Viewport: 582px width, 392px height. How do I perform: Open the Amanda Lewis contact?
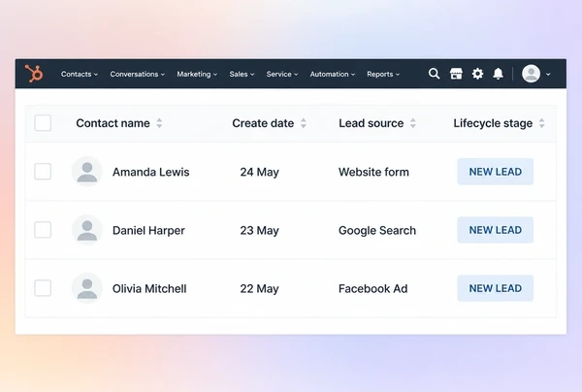[150, 172]
